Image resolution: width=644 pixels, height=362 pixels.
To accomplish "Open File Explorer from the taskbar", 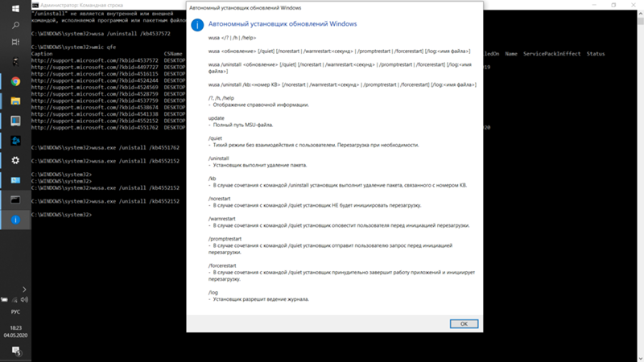I will click(x=15, y=101).
